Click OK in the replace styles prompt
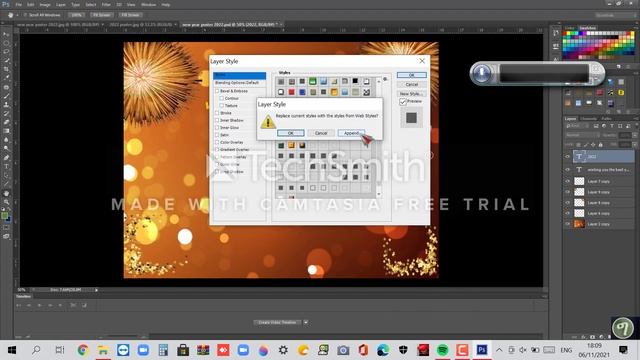The image size is (640, 360). pos(291,133)
